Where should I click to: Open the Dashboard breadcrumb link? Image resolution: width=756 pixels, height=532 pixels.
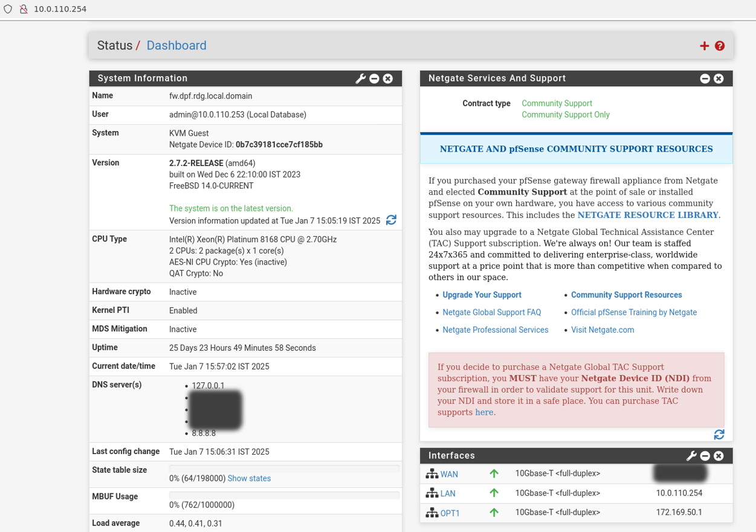coord(176,45)
